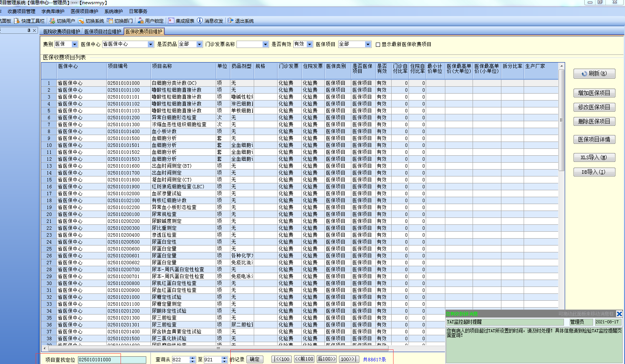Select row with code 025010101200
Screen dimensions: 625x364
click(299, 118)
